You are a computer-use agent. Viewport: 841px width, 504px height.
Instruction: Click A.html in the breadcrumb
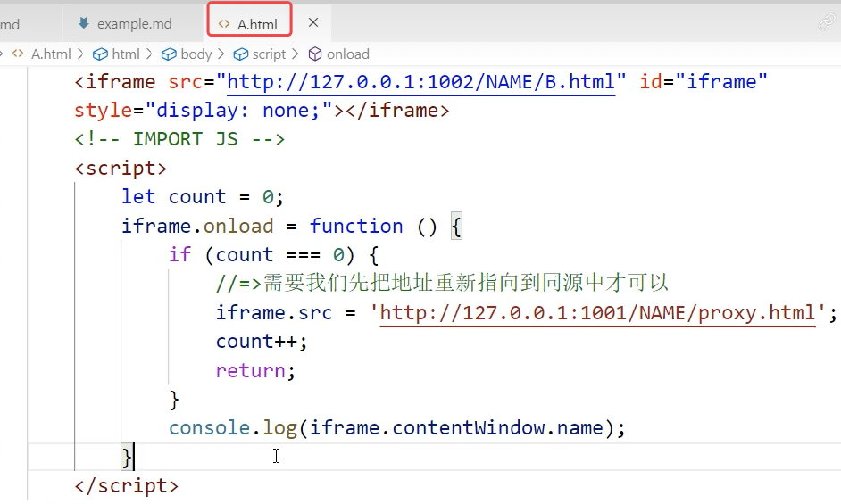[51, 54]
